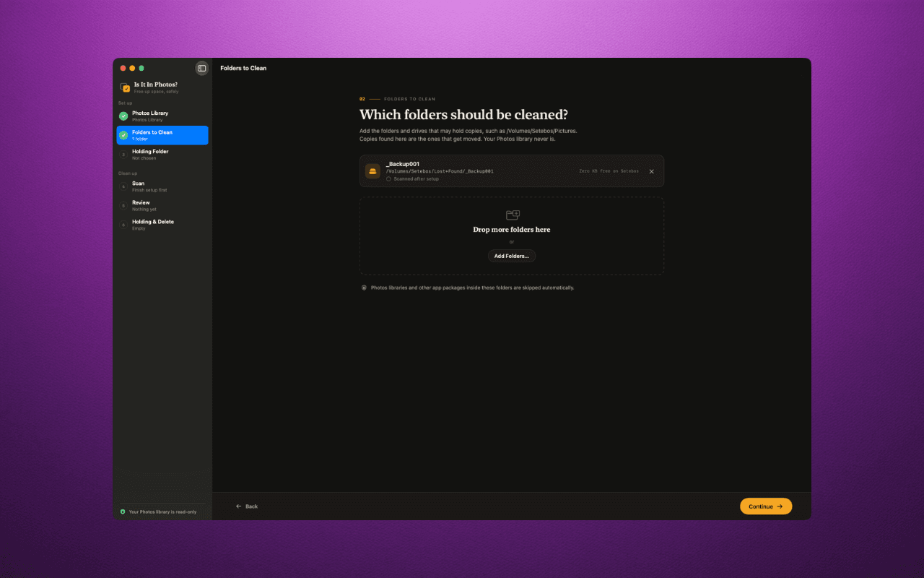Click the Add Folders... button
The height and width of the screenshot is (578, 924).
click(x=511, y=256)
